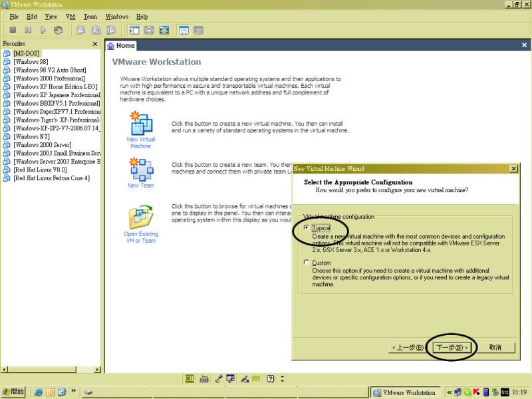Viewport: 532px width, 399px height.
Task: Open the Snapshot Manager toolbar icon
Action: click(111, 30)
